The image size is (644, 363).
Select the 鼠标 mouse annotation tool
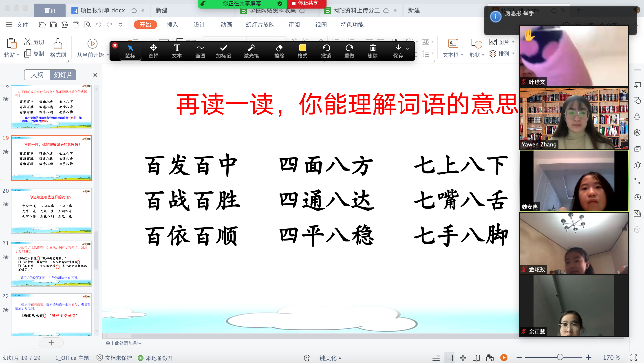(x=130, y=51)
